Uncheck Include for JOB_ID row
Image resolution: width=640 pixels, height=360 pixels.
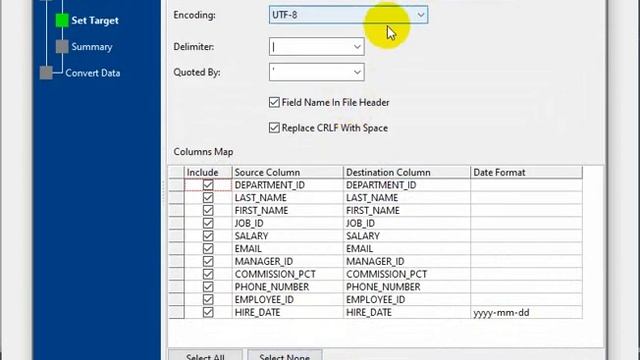pos(208,223)
